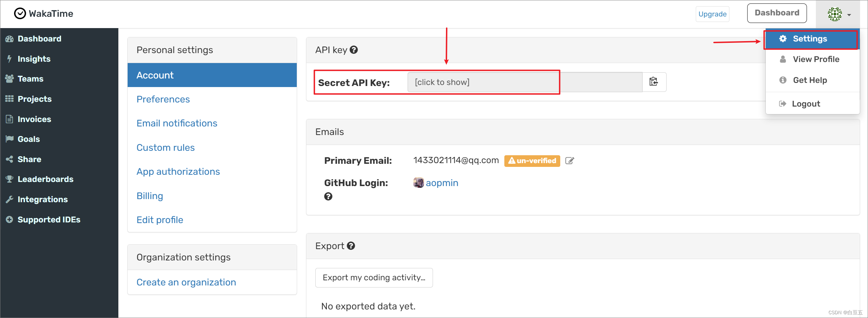Image resolution: width=868 pixels, height=318 pixels.
Task: Open Supported IDEs from the sidebar
Action: tap(49, 220)
